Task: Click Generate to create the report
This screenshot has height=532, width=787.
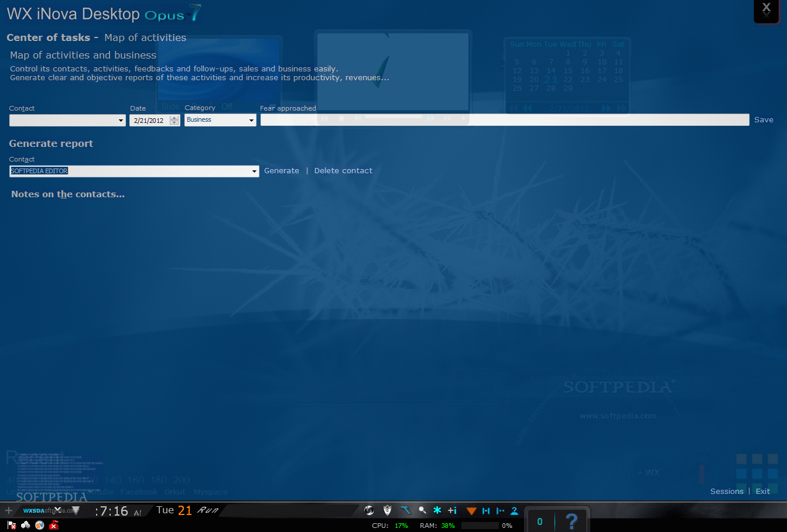Action: point(282,170)
